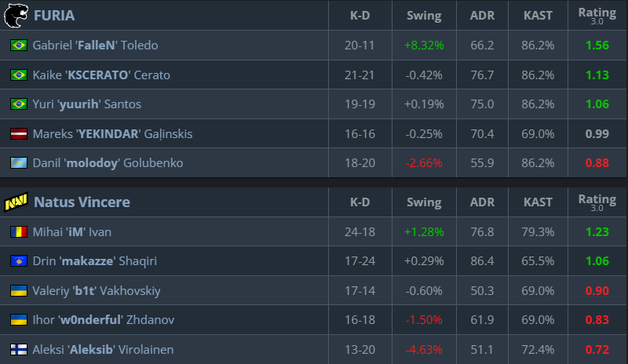The width and height of the screenshot is (628, 364).
Task: Click the Kazakhstan flag beside molodoy
Action: point(18,163)
